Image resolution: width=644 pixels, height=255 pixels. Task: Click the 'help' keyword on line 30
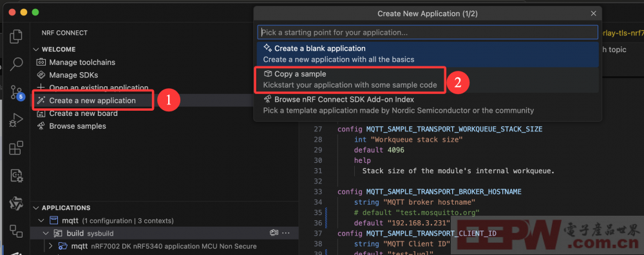[362, 160]
